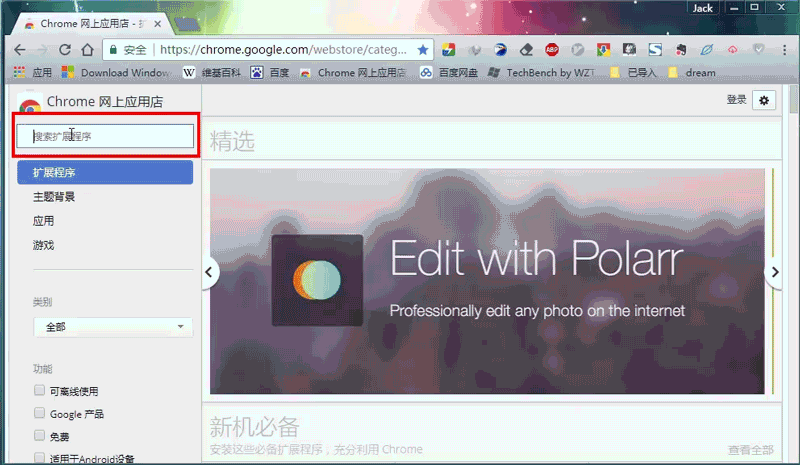Show previous featured banner with left arrow
This screenshot has height=465, width=800.
(209, 272)
